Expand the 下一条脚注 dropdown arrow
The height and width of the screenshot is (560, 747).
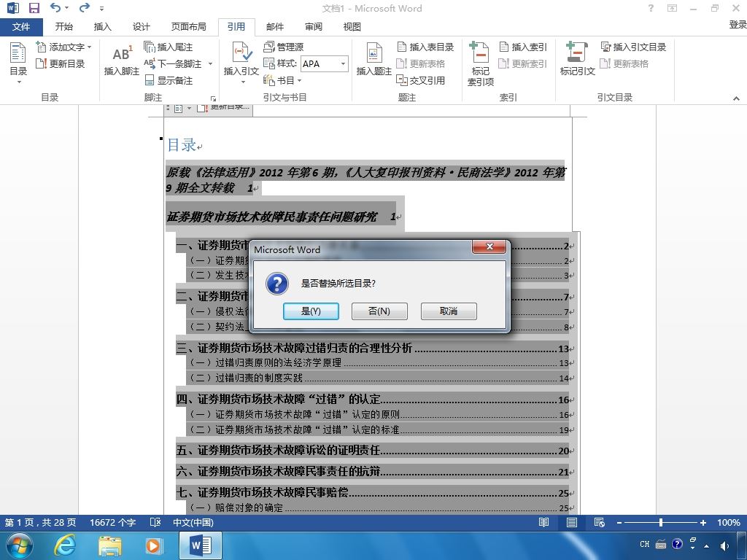pos(210,64)
